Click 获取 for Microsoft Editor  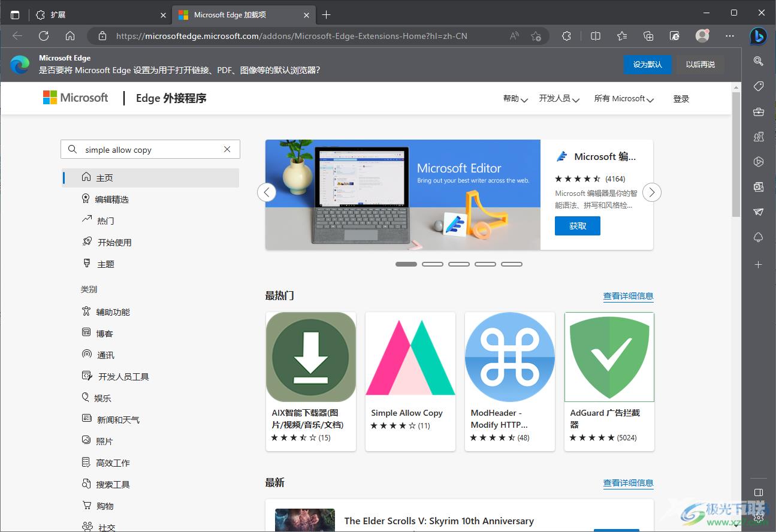pyautogui.click(x=578, y=226)
